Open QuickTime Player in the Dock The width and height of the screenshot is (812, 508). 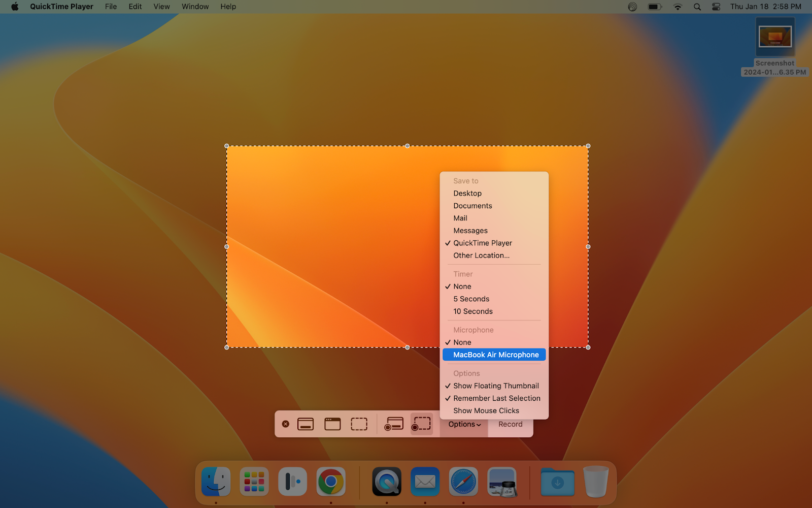pos(387,481)
